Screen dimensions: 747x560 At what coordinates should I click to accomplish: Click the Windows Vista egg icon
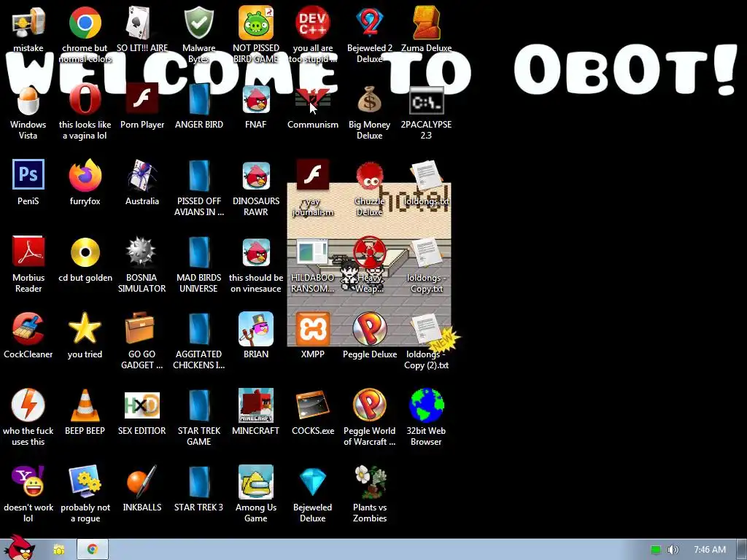(28, 100)
